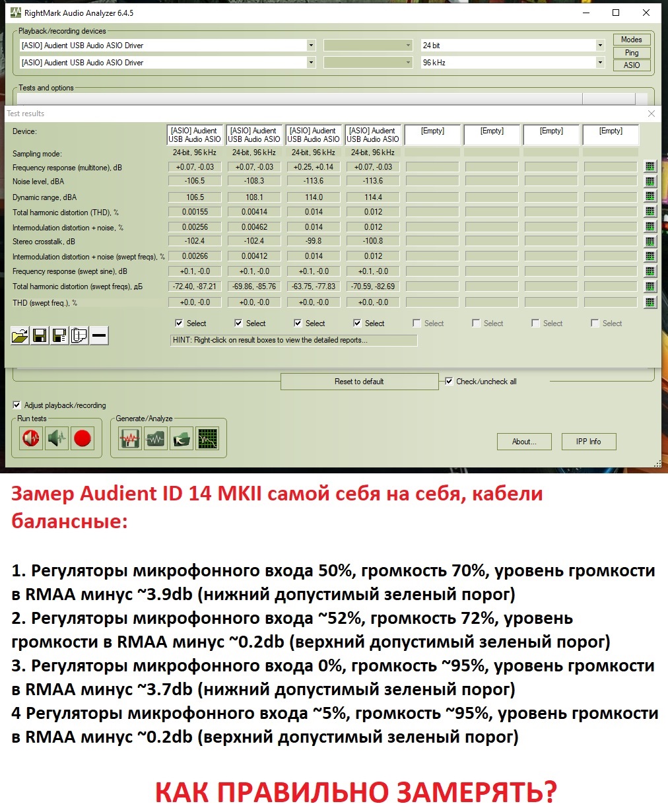Click red speaker icon in Run tests
The height and width of the screenshot is (812, 668).
coord(31,438)
